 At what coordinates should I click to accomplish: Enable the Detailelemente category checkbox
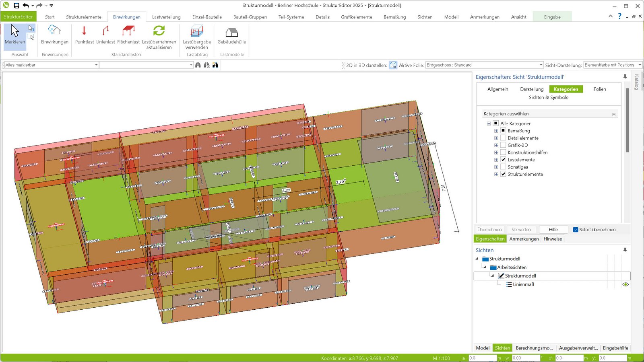coord(503,138)
